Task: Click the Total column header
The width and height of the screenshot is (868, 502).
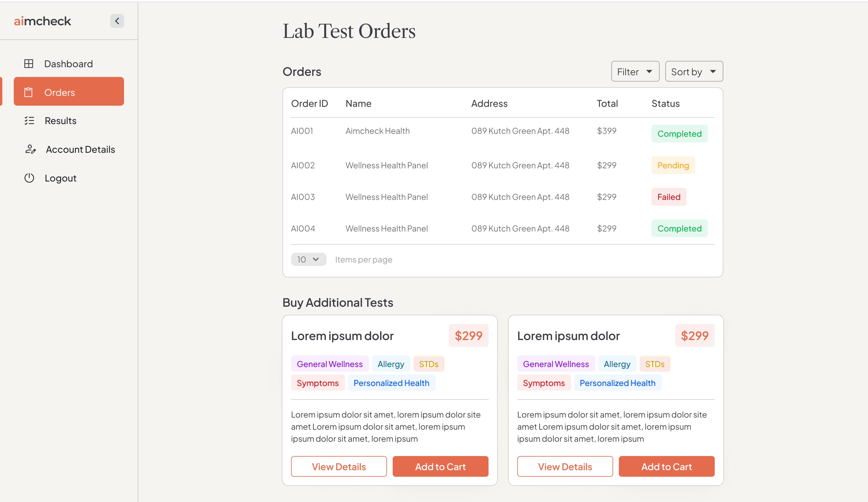Action: pos(607,103)
